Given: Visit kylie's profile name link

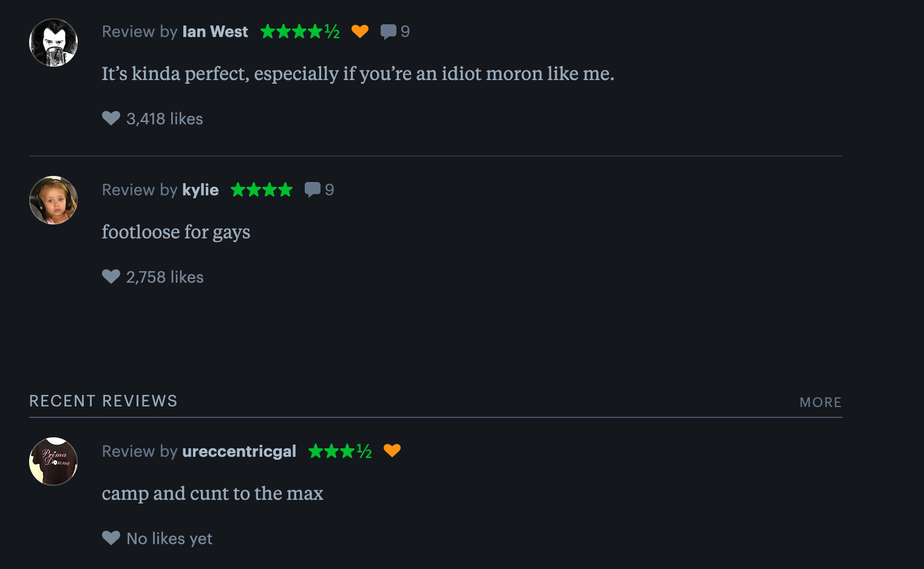Looking at the screenshot, I should [200, 190].
